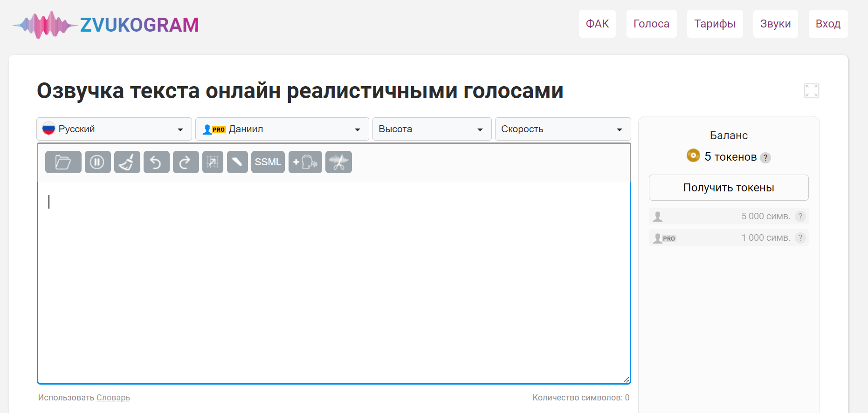Image resolution: width=868 pixels, height=413 pixels.
Task: Toggle SSML mode button
Action: point(268,162)
